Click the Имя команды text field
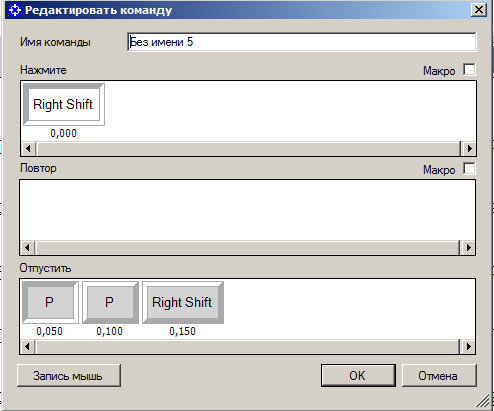 [302, 42]
